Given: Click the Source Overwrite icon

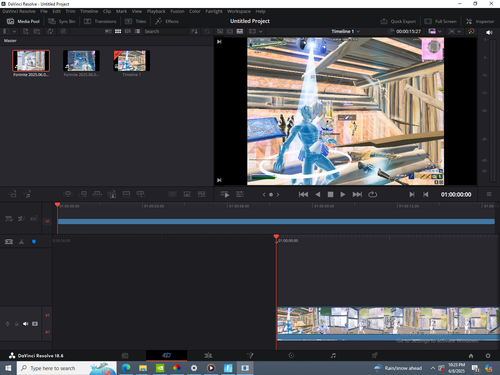Looking at the screenshot, I should [x=141, y=194].
